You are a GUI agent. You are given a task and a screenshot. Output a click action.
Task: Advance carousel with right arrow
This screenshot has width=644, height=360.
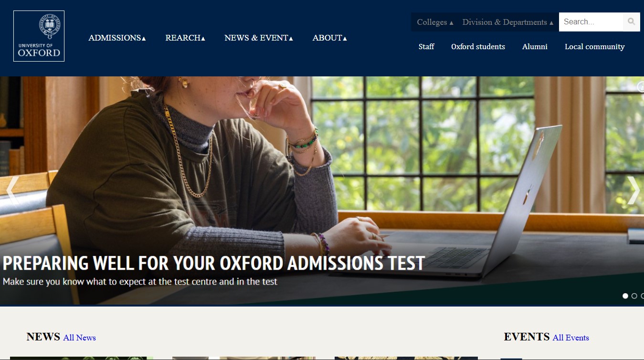click(633, 190)
